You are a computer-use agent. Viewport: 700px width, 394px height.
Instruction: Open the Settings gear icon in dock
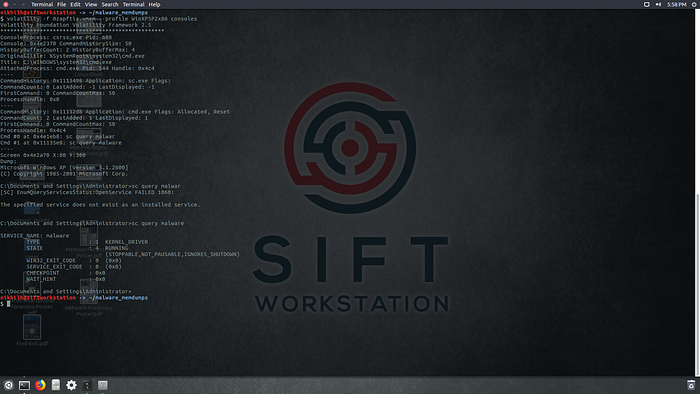[x=71, y=385]
